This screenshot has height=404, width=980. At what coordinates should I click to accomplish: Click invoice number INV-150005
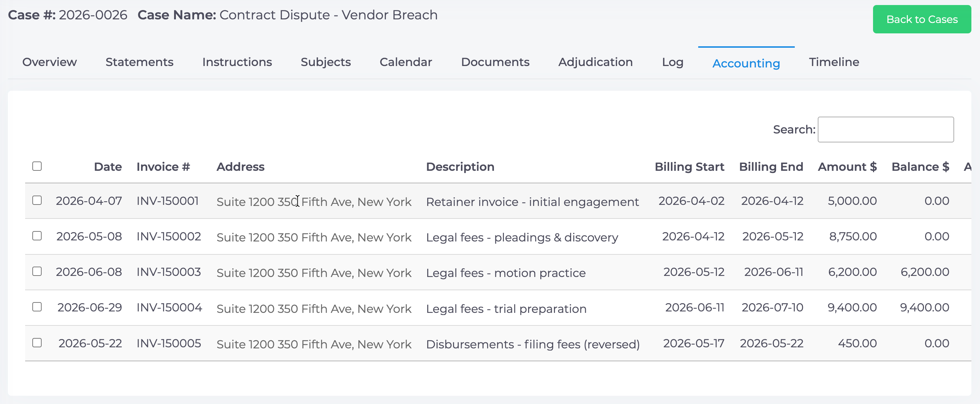click(x=168, y=343)
